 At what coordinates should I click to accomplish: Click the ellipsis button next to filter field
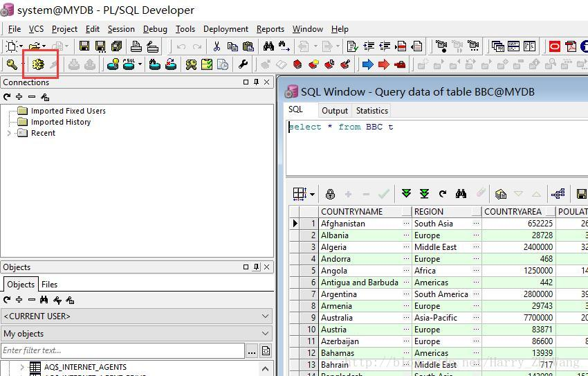coord(252,351)
